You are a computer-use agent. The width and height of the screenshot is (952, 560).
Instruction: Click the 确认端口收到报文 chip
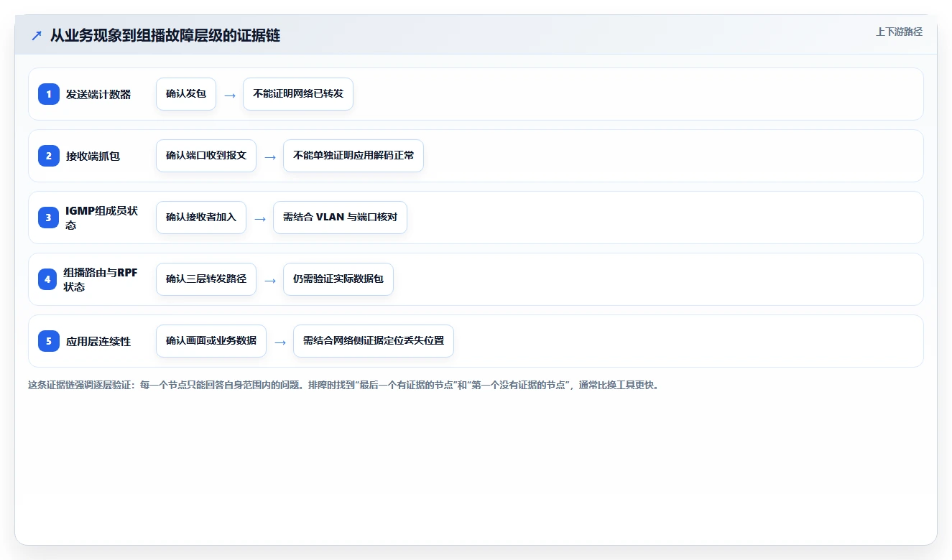tap(206, 156)
